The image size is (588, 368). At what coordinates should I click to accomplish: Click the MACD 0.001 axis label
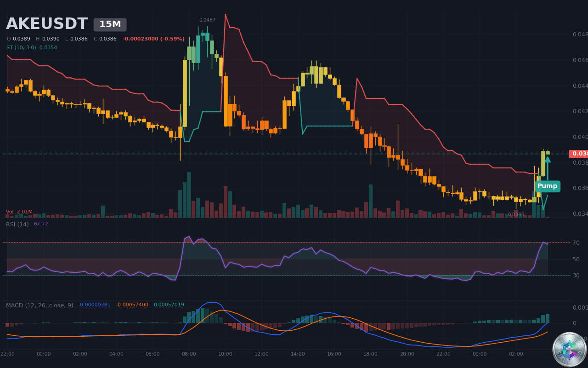[x=580, y=308]
